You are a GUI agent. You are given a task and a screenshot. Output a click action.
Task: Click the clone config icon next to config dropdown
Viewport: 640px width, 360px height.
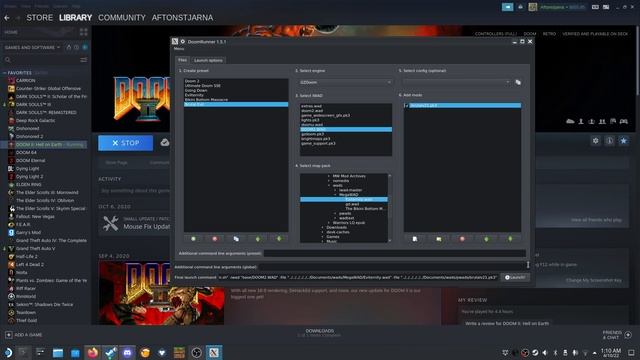(x=518, y=82)
